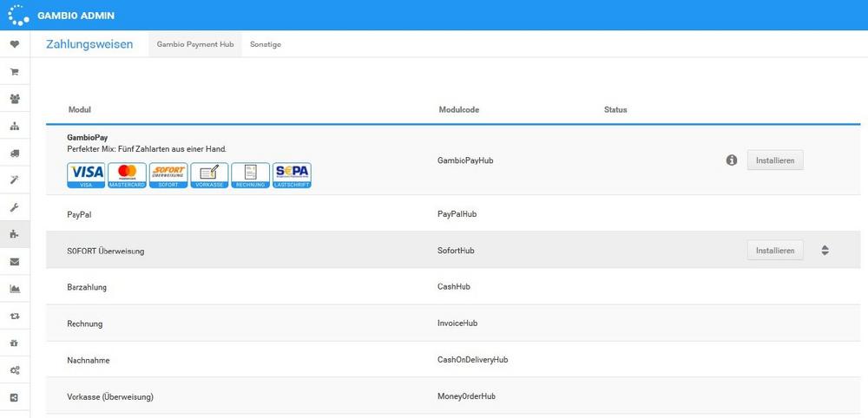Click the Rechnung payment logo
868x418 pixels.
pos(250,175)
